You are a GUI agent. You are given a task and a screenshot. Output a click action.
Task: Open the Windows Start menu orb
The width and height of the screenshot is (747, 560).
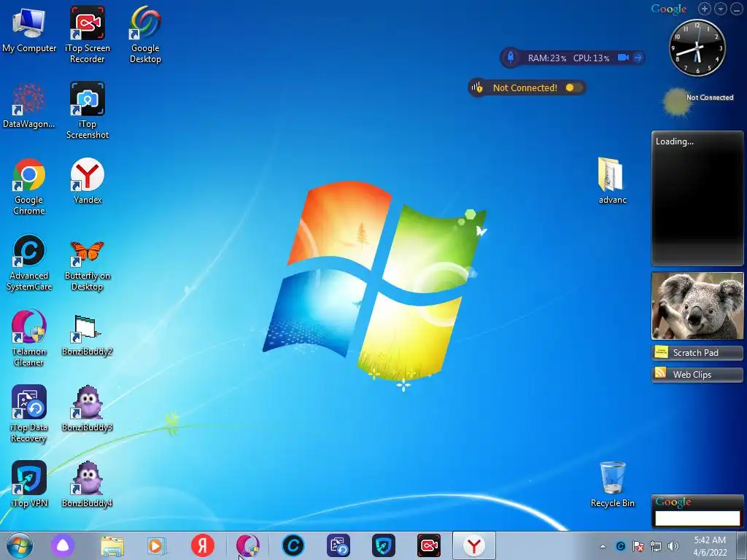click(20, 545)
